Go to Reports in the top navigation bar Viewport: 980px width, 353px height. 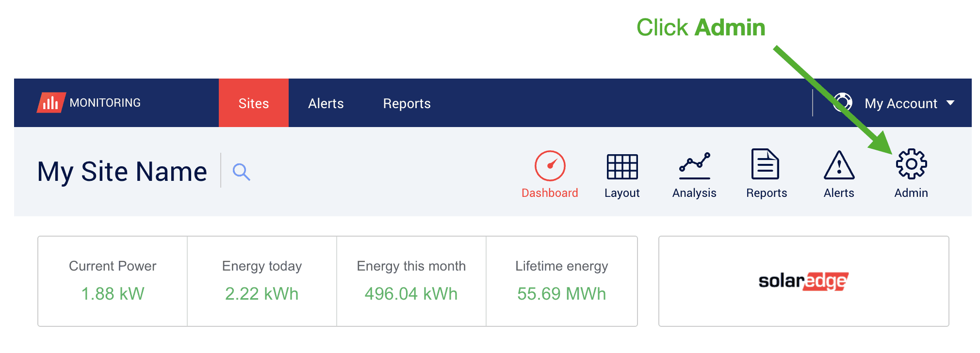click(407, 103)
